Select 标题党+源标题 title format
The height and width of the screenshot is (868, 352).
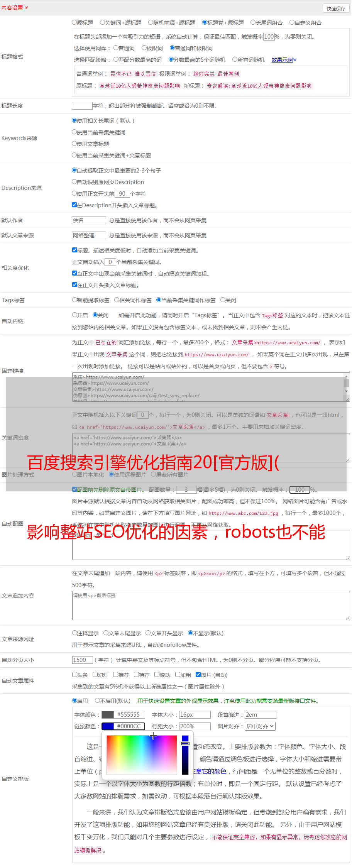(205, 22)
